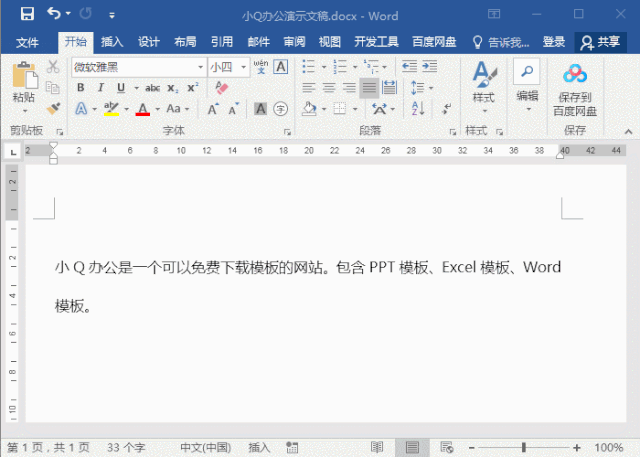Screen dimensions: 640x457
Task: Open the 引用 tab
Action: coord(222,42)
